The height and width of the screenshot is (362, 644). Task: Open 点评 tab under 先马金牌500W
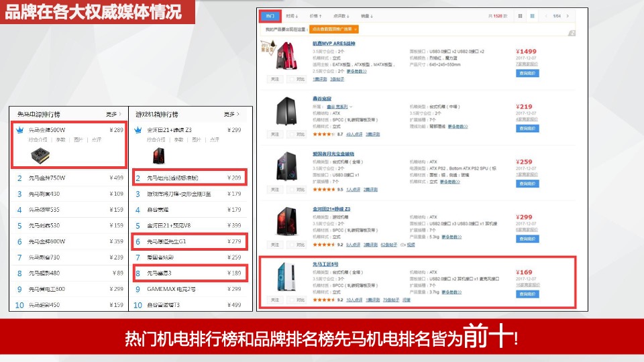(97, 140)
